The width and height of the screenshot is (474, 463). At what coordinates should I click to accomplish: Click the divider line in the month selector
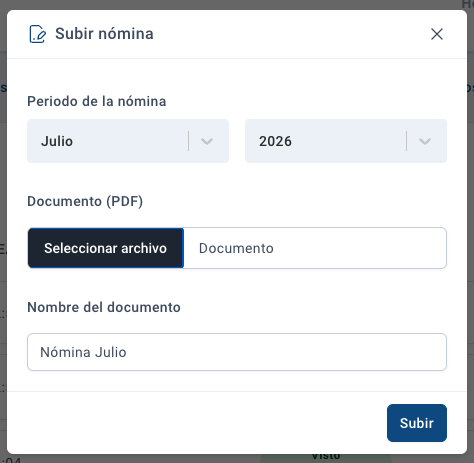coord(189,141)
